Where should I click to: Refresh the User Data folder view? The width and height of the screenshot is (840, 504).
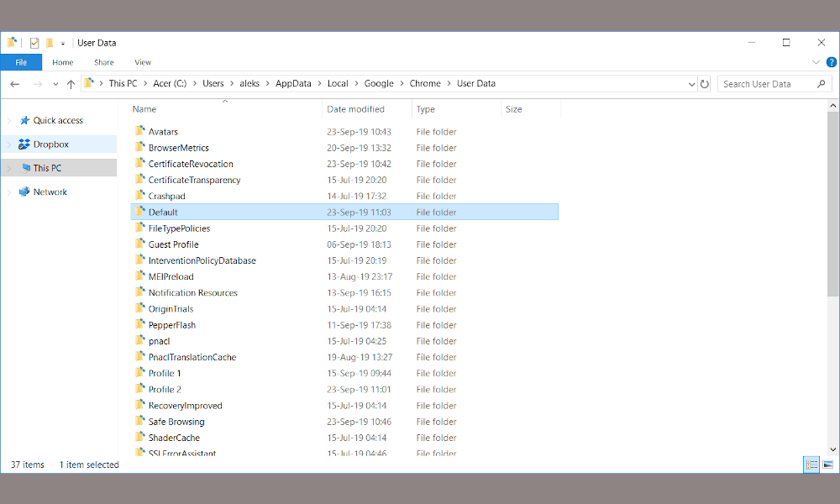(x=705, y=84)
